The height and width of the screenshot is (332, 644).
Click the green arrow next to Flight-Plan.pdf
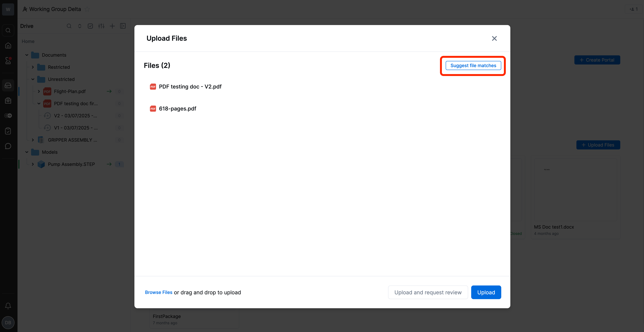[109, 91]
